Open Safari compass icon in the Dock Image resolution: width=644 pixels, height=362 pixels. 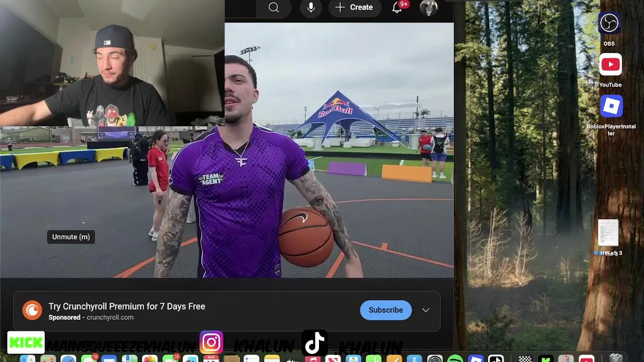click(x=68, y=359)
